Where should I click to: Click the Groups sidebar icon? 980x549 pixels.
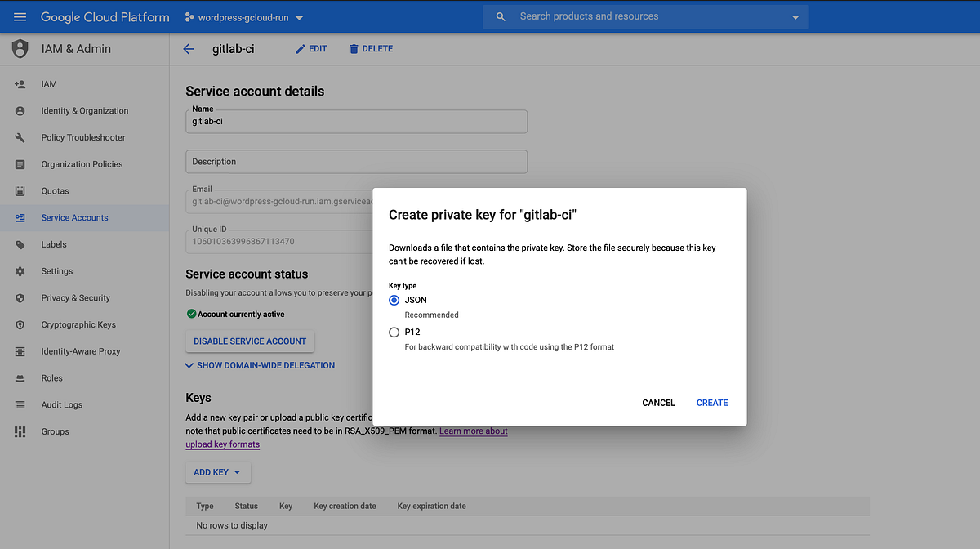point(20,431)
